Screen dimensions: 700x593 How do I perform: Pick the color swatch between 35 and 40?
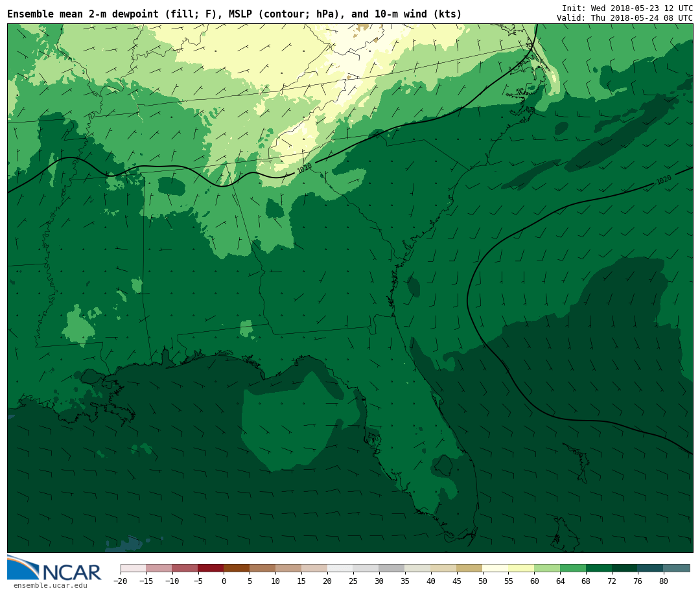(417, 568)
